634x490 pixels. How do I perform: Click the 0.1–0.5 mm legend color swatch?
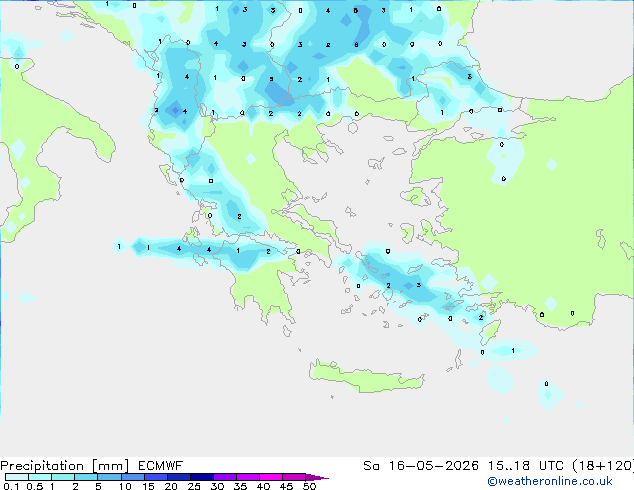(x=17, y=477)
